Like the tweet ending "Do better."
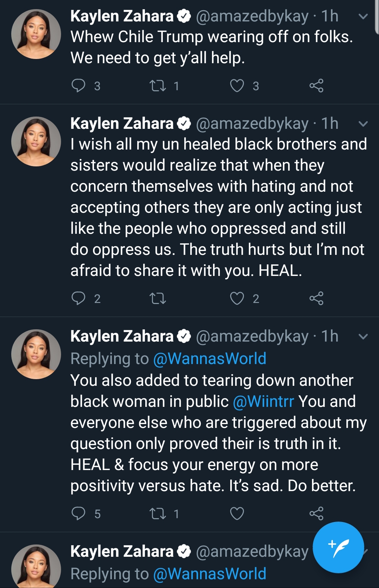 tap(237, 514)
